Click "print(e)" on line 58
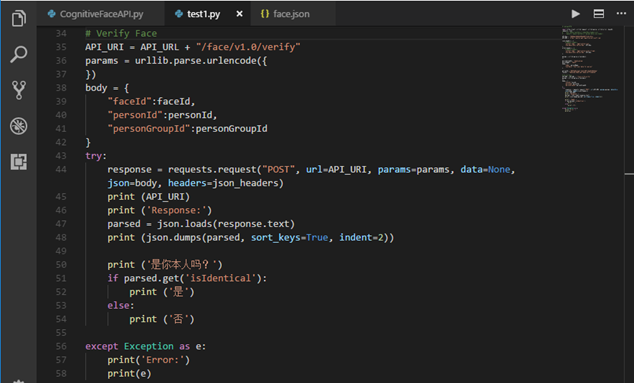 pyautogui.click(x=129, y=374)
